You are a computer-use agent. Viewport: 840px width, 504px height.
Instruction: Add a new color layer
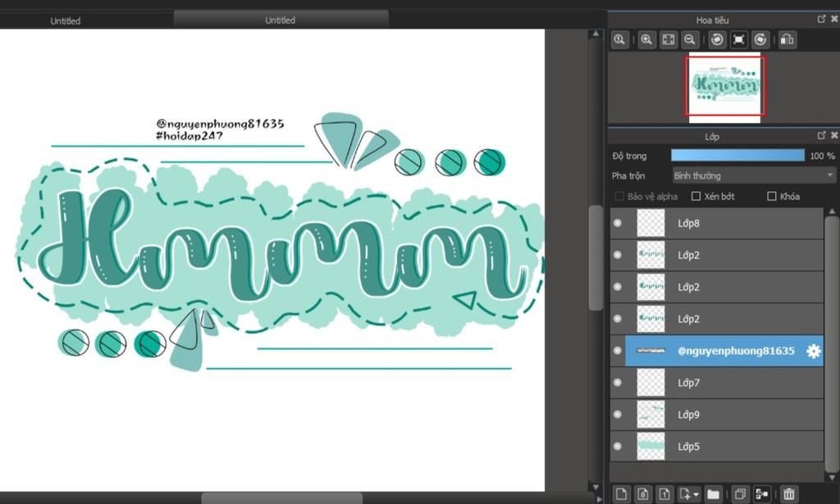pos(622,494)
